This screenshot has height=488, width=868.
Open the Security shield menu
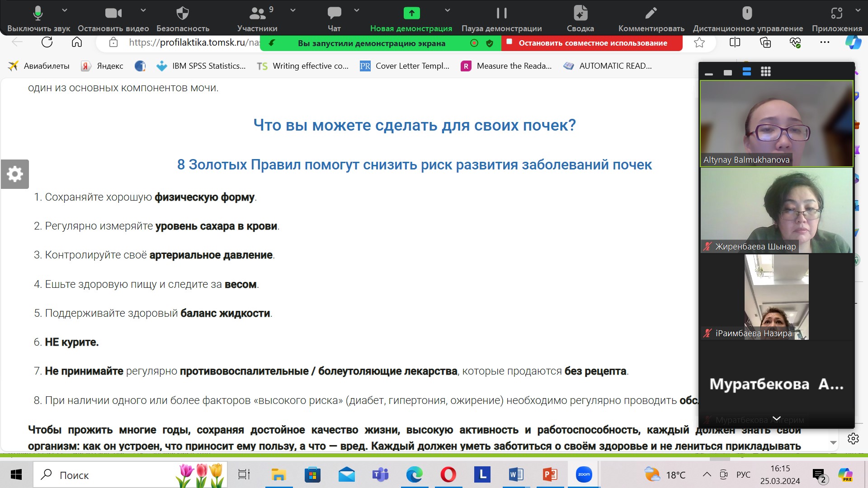183,18
